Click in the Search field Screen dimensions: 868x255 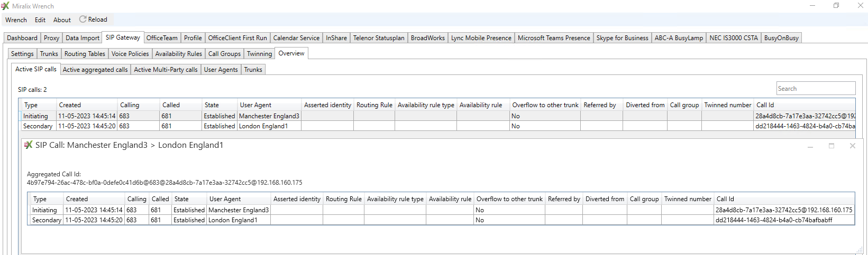[816, 89]
